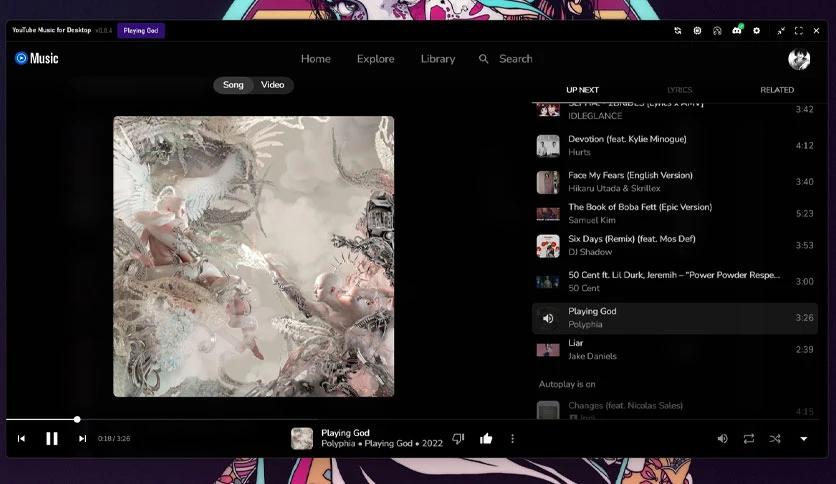Skip to the next track
Screen dimensions: 836x484
[83, 438]
